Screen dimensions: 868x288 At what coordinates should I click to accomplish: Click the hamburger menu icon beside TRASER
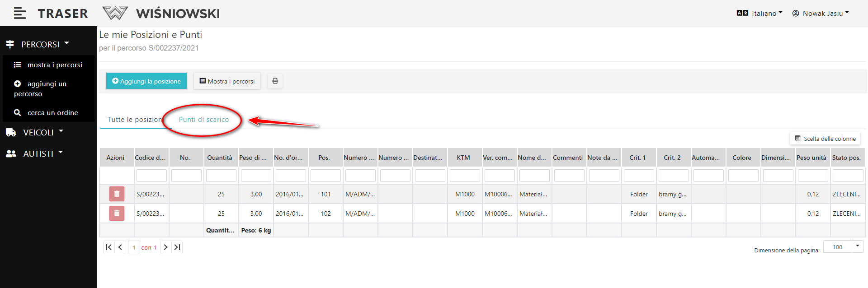[x=19, y=14]
